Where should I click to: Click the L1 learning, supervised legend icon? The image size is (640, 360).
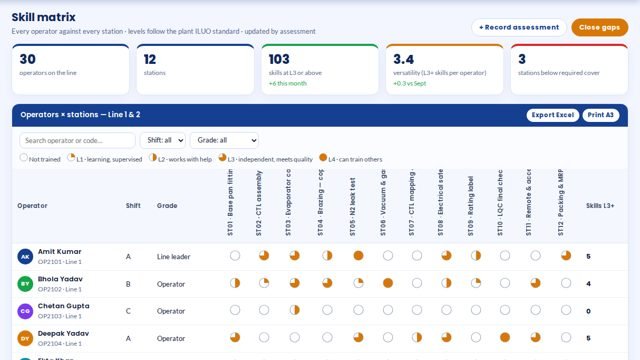[71, 158]
